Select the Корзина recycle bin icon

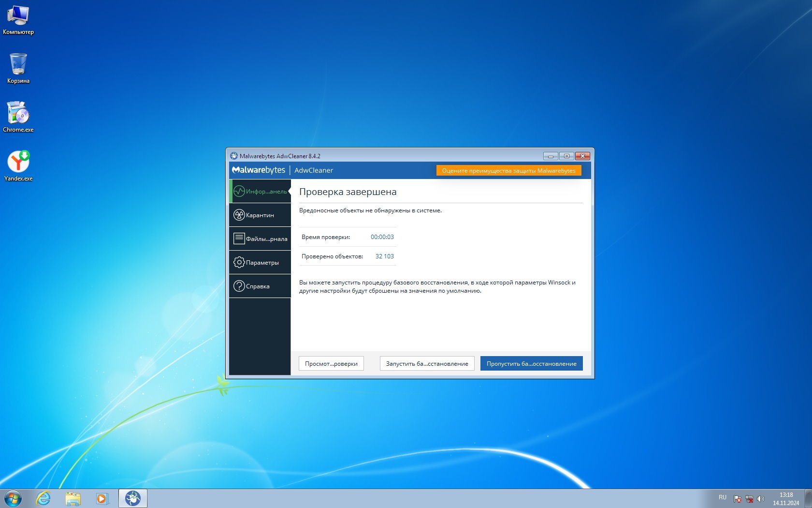(x=18, y=68)
